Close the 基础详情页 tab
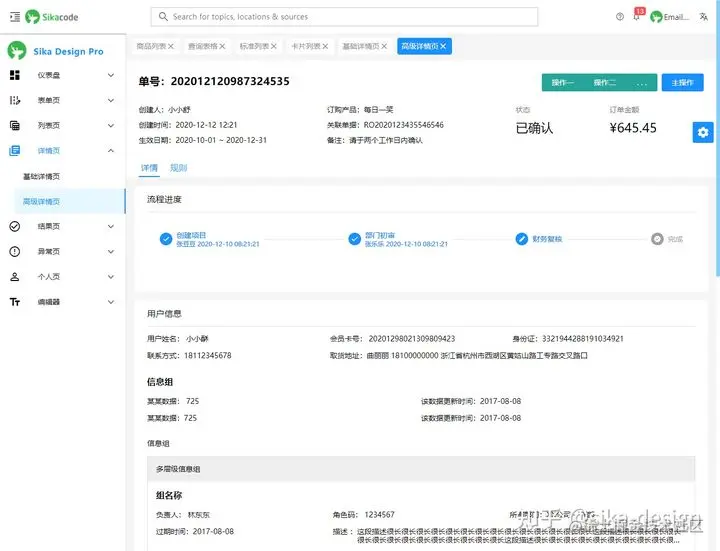The width and height of the screenshot is (720, 551). [384, 46]
